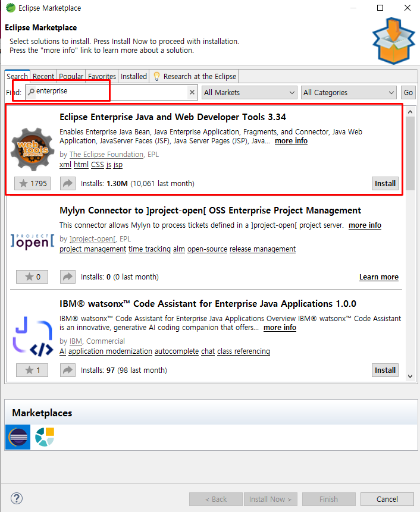The width and height of the screenshot is (420, 512).
Task: Open more info for Mylyn Connector
Action: click(365, 225)
